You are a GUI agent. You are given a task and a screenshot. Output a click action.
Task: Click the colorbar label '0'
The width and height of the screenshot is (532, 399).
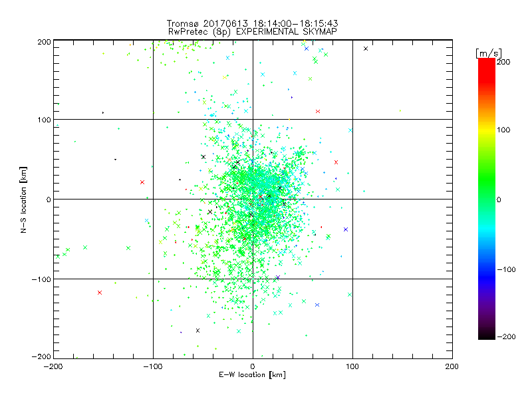[499, 199]
